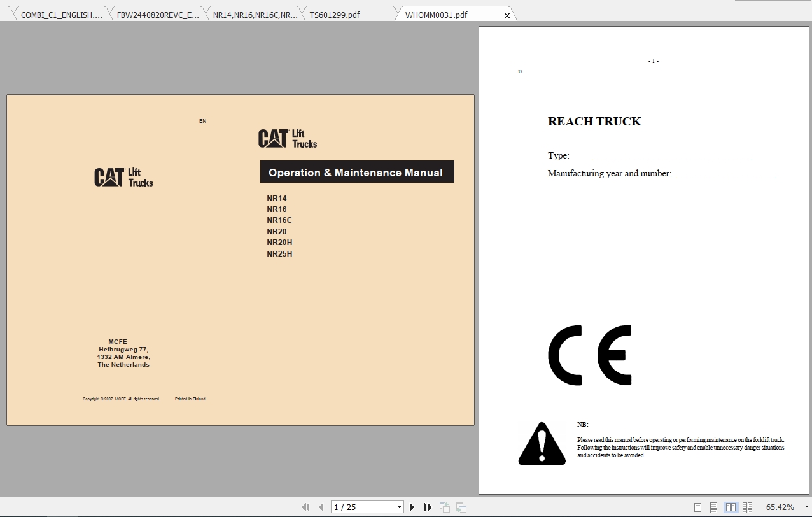Click the REACH TRUCK heading
Viewport: 812px width, 517px height.
click(594, 122)
